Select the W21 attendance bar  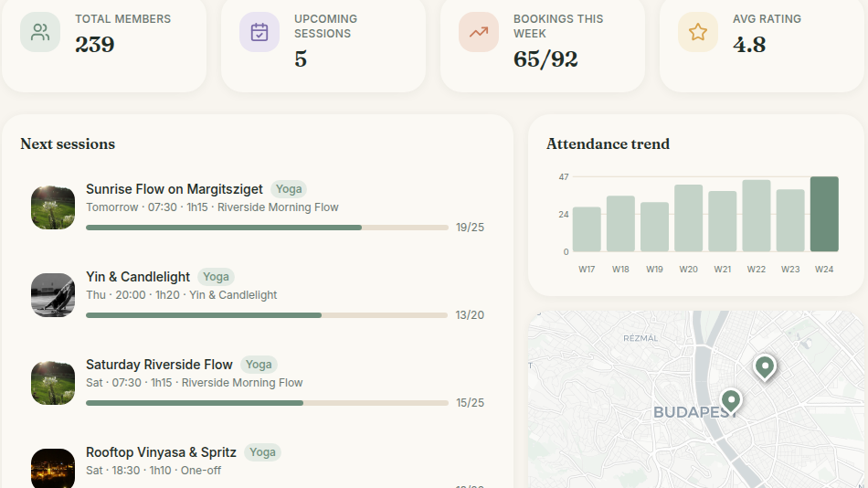click(723, 221)
